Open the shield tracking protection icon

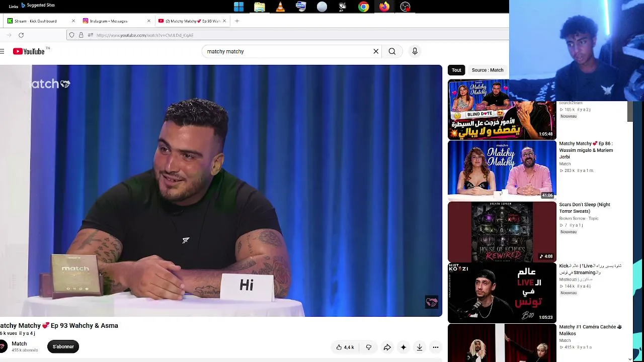[x=71, y=35]
